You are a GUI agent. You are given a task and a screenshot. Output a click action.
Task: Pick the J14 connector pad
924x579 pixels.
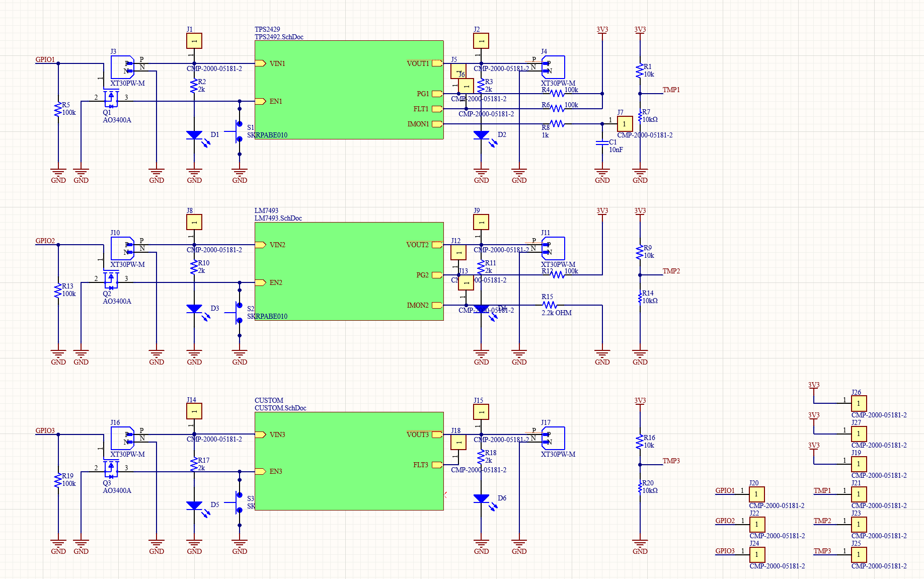pos(194,411)
